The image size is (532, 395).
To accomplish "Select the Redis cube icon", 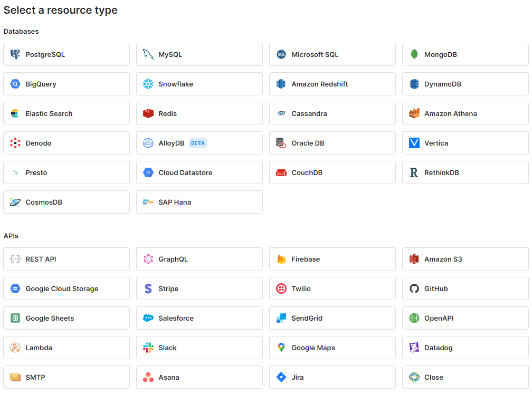I will 148,113.
